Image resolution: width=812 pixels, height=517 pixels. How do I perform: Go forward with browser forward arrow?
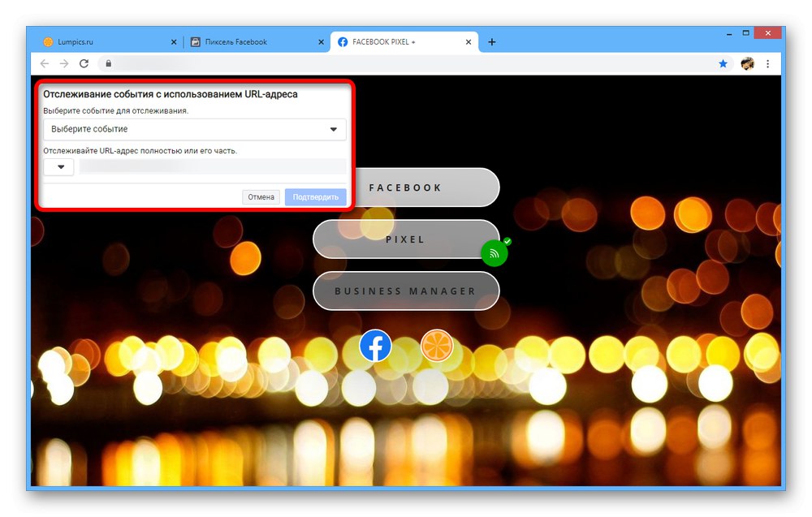tap(64, 63)
